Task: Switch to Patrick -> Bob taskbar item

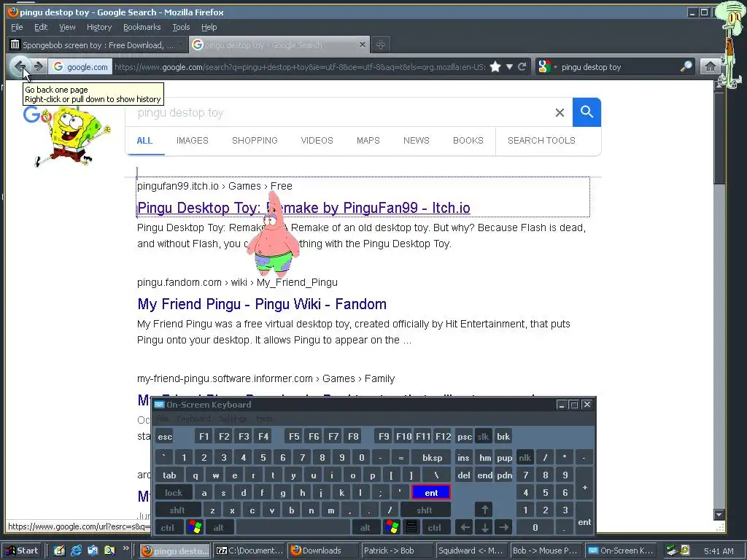Action: [397, 551]
